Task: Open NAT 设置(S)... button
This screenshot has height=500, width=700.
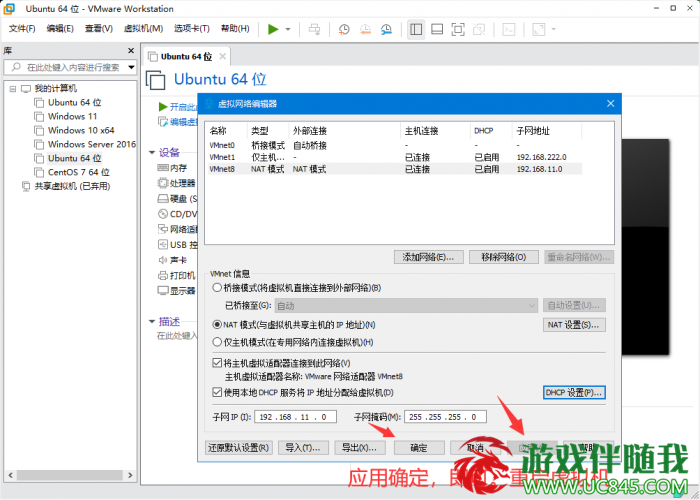Action: pyautogui.click(x=574, y=325)
